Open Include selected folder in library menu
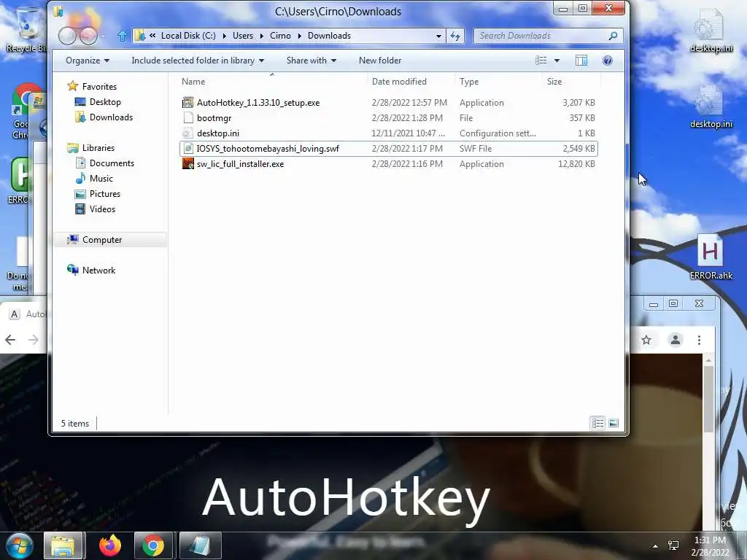Viewport: 747px width, 560px height. click(198, 61)
